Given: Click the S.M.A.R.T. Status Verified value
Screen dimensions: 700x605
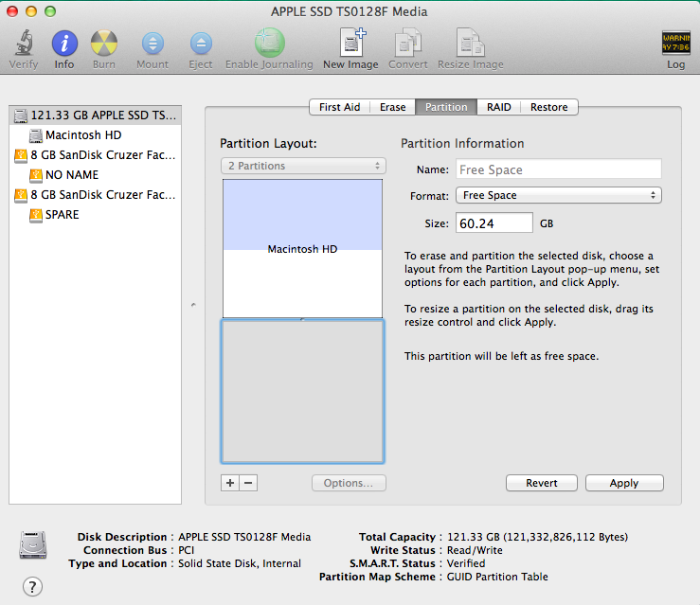Looking at the screenshot, I should tap(466, 563).
